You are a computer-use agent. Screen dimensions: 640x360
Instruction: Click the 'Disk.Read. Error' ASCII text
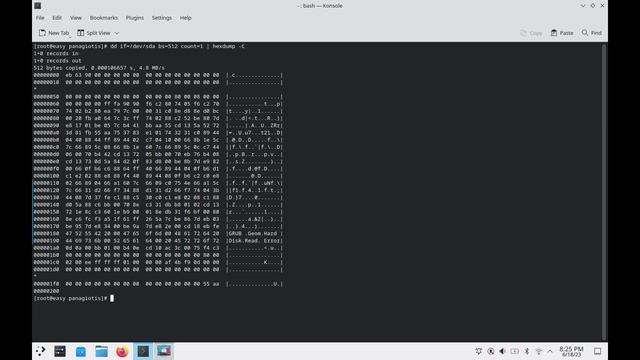pos(254,241)
